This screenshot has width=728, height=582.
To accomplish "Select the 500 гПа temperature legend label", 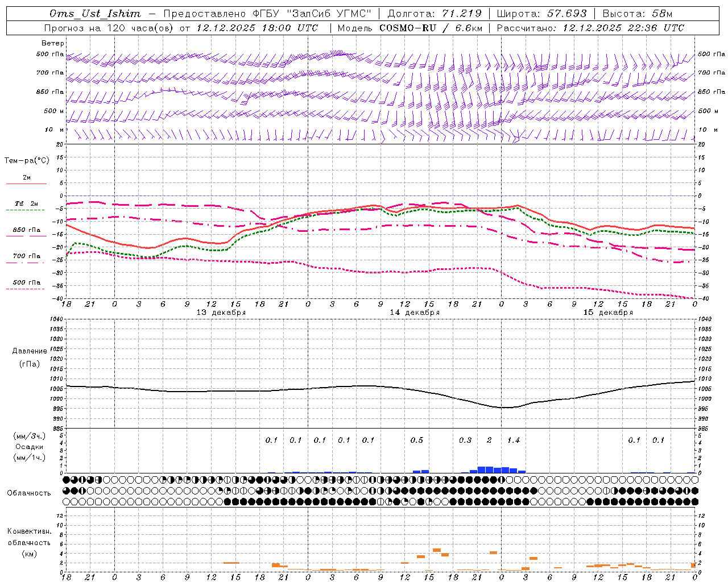I will [27, 282].
